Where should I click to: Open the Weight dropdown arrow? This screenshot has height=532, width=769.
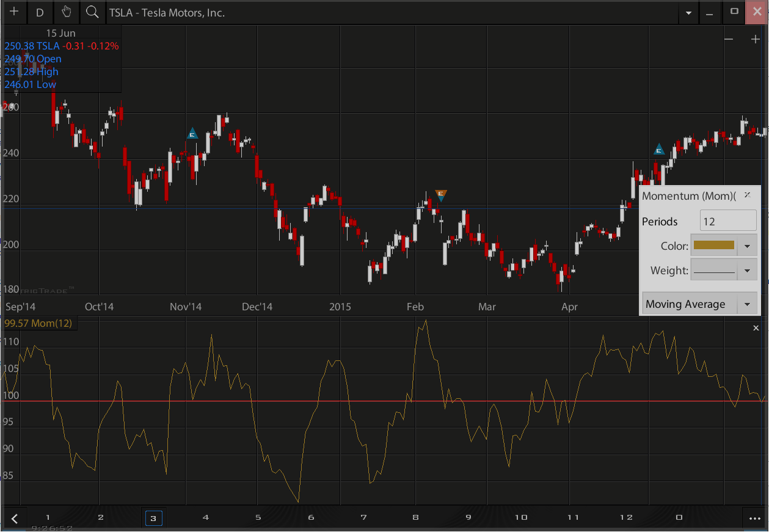click(x=747, y=271)
